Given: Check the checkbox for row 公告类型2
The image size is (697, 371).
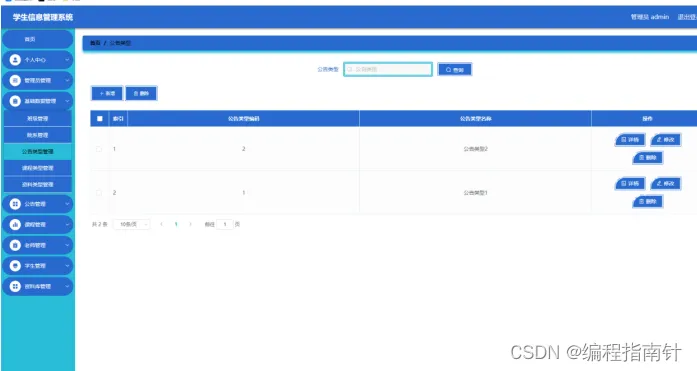Looking at the screenshot, I should click(99, 149).
